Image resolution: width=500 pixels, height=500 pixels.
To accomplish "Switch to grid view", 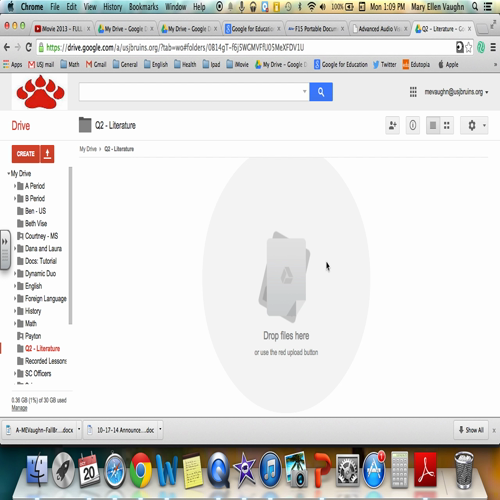I will [x=447, y=125].
